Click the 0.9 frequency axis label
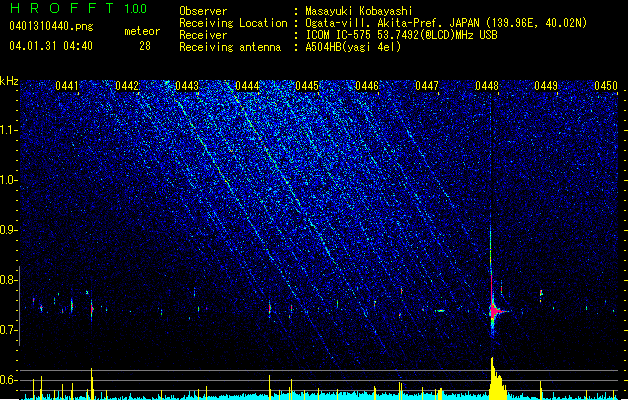The image size is (629, 400). (x=8, y=230)
